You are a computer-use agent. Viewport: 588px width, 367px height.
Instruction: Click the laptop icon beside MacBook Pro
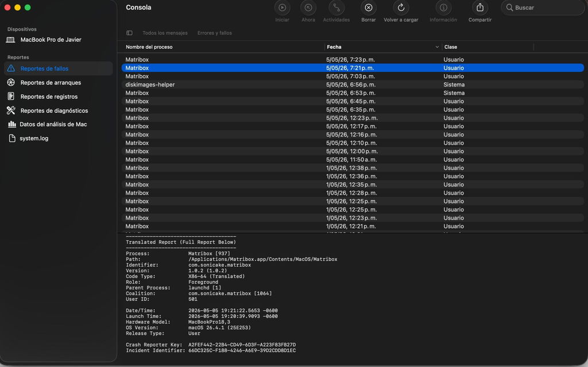click(11, 40)
